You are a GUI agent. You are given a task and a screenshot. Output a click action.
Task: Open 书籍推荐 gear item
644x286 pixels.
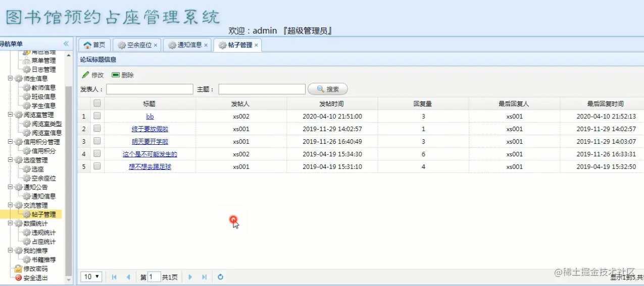[x=39, y=260]
